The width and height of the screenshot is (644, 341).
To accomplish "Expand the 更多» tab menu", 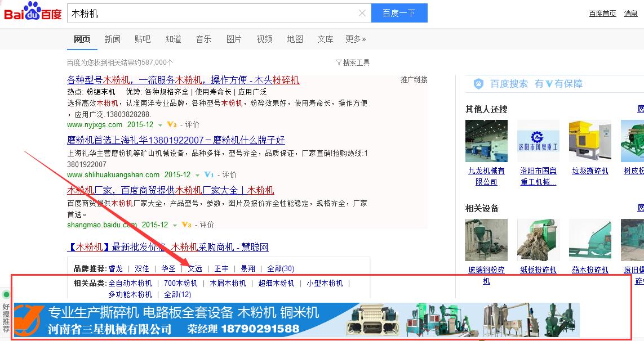I will point(356,39).
